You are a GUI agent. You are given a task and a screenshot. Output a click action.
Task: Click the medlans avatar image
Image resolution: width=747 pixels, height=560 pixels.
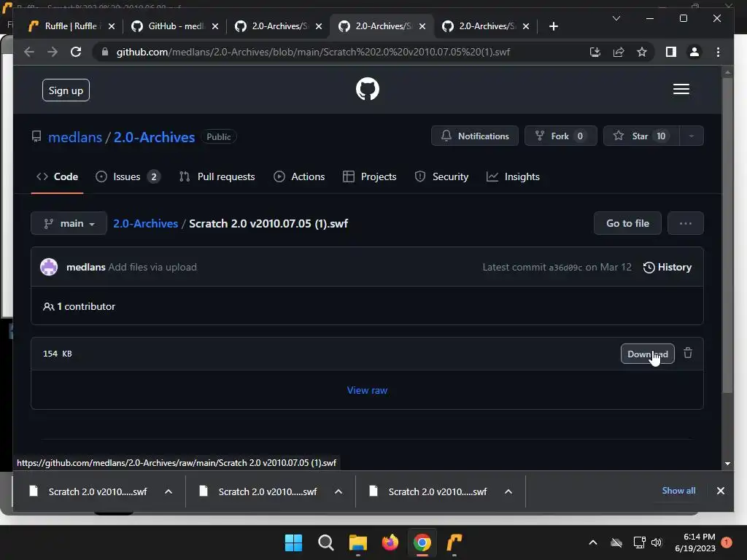point(49,267)
